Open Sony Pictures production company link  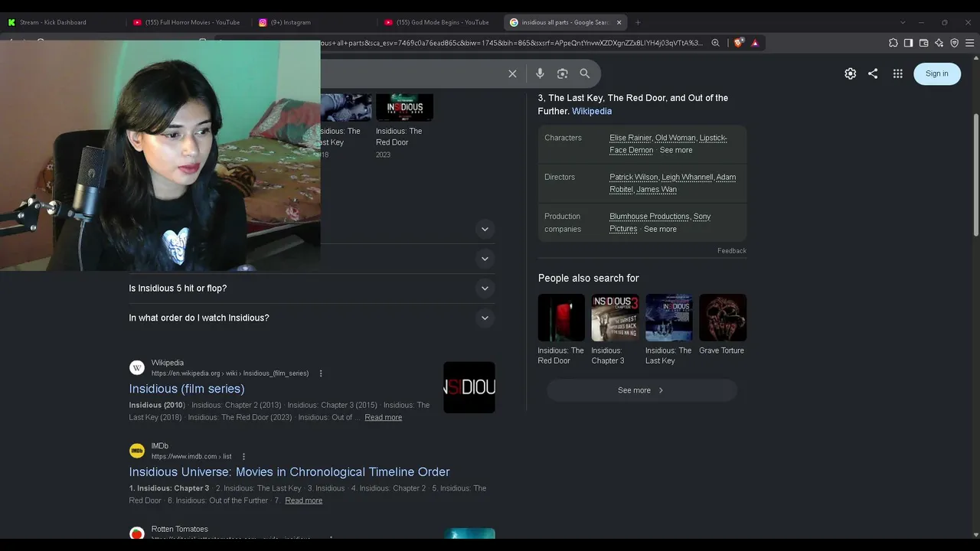tap(660, 223)
